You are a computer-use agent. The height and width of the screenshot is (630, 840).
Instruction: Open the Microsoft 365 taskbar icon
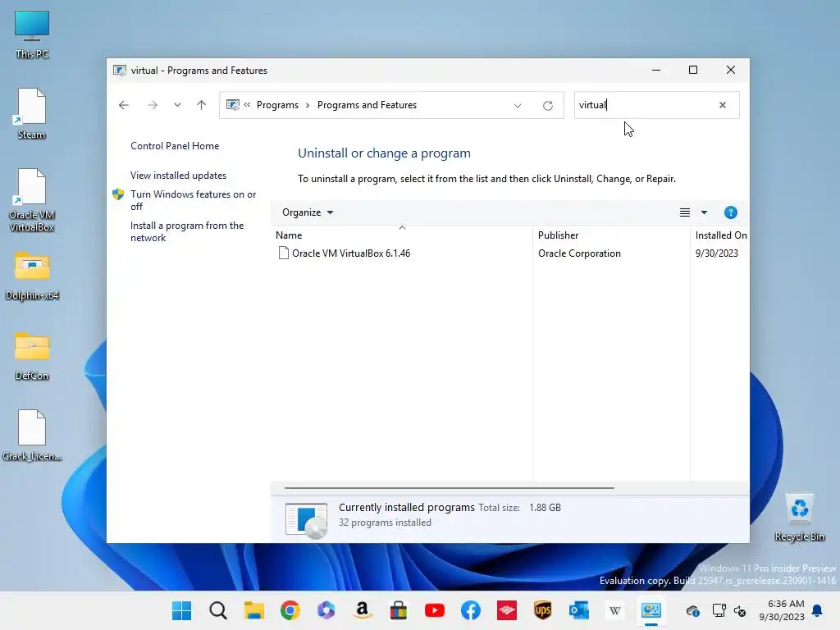click(x=326, y=610)
